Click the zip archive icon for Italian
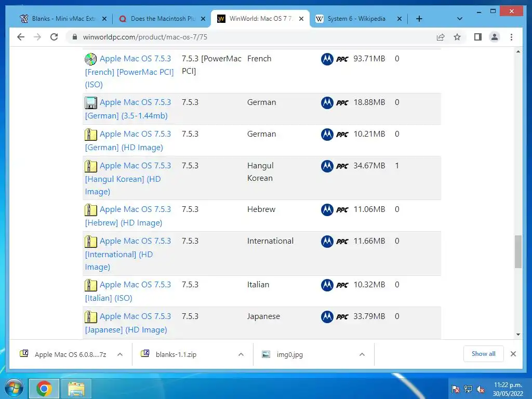This screenshot has width=532, height=399. coord(90,285)
